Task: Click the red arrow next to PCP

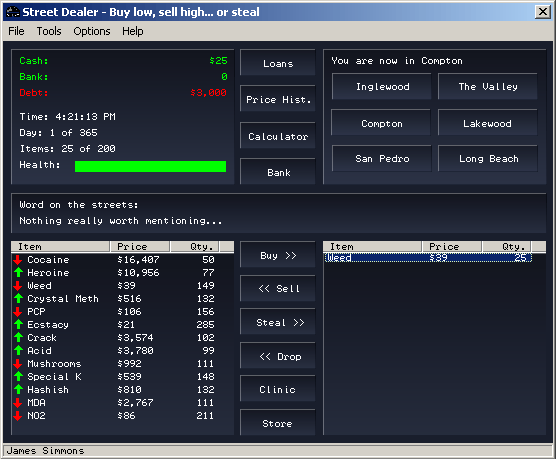Action: 18,311
